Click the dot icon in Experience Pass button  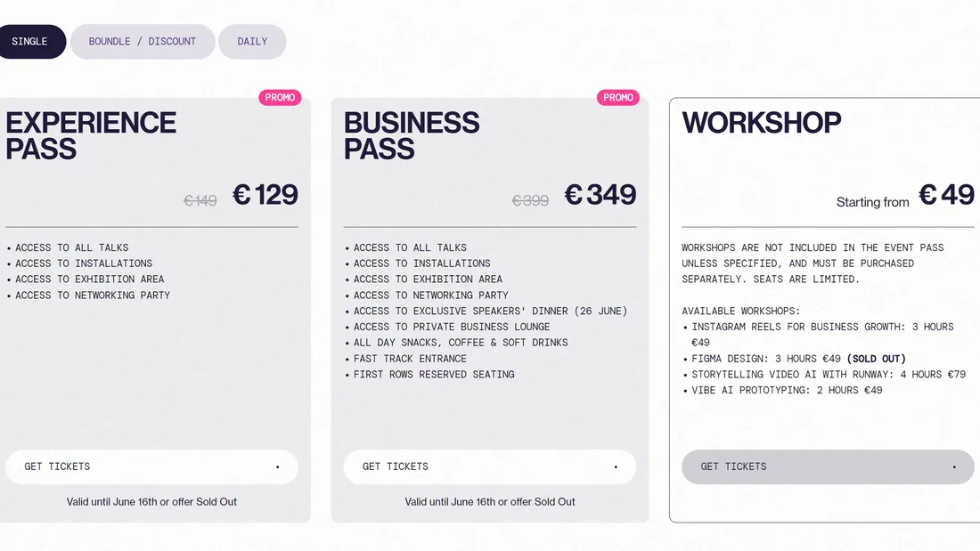click(x=277, y=466)
